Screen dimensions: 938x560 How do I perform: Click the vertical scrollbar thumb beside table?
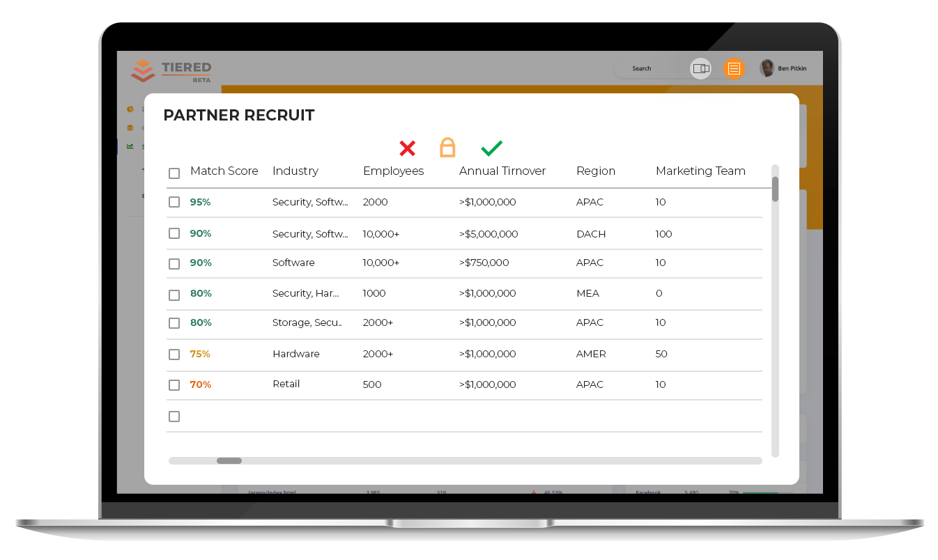point(775,189)
